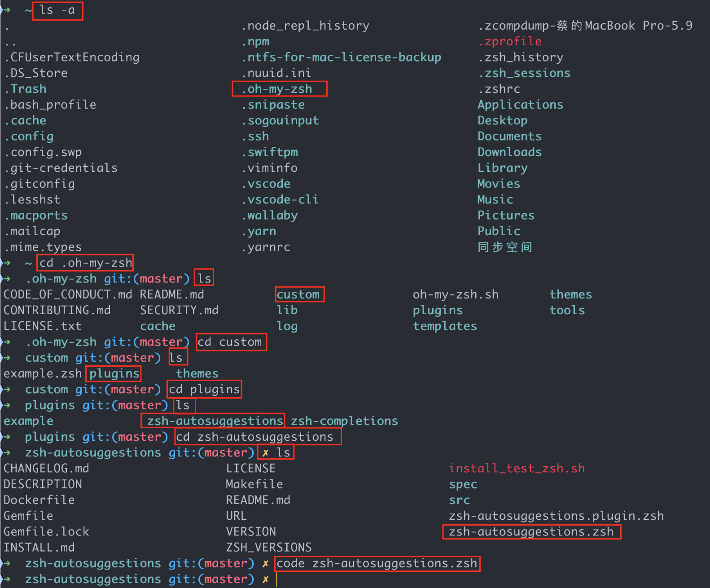This screenshot has height=588, width=710.
Task: Select the ".zshrc" file name
Action: point(499,89)
